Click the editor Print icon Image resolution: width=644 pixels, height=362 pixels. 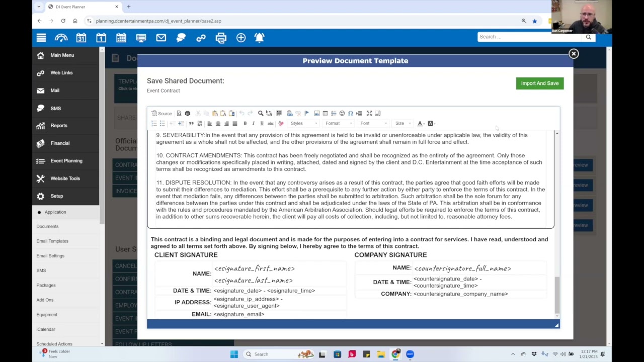click(188, 114)
